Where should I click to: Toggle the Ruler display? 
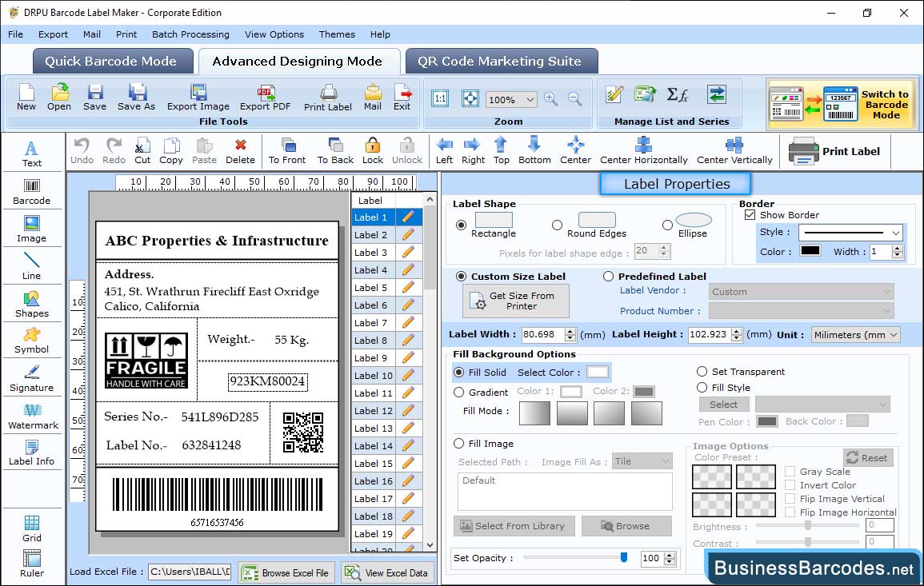[x=32, y=564]
